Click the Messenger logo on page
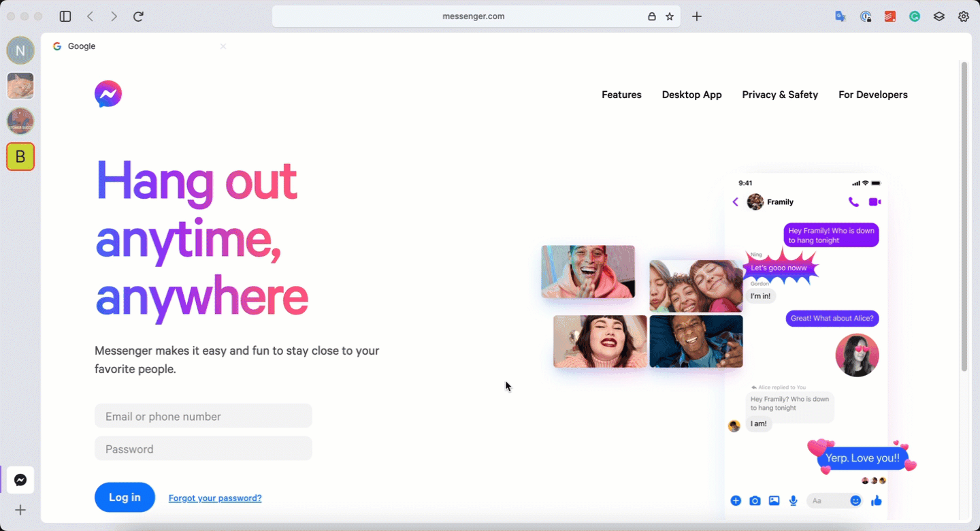The width and height of the screenshot is (980, 531). click(x=108, y=94)
